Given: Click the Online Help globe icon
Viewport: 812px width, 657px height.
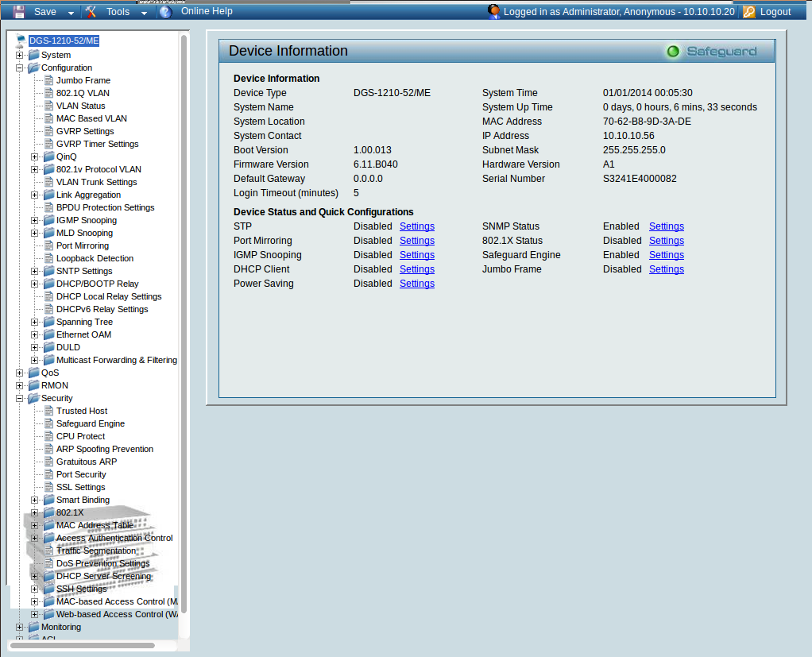Looking at the screenshot, I should [165, 12].
